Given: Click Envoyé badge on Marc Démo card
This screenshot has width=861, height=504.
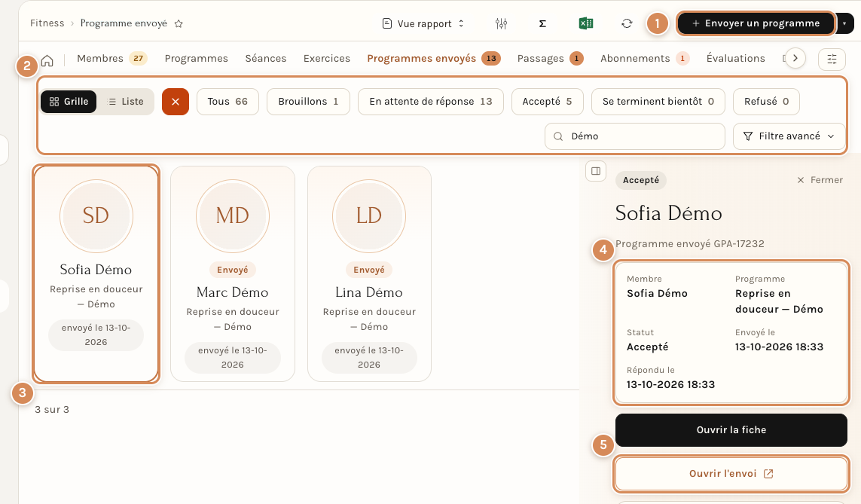Looking at the screenshot, I should pos(232,270).
